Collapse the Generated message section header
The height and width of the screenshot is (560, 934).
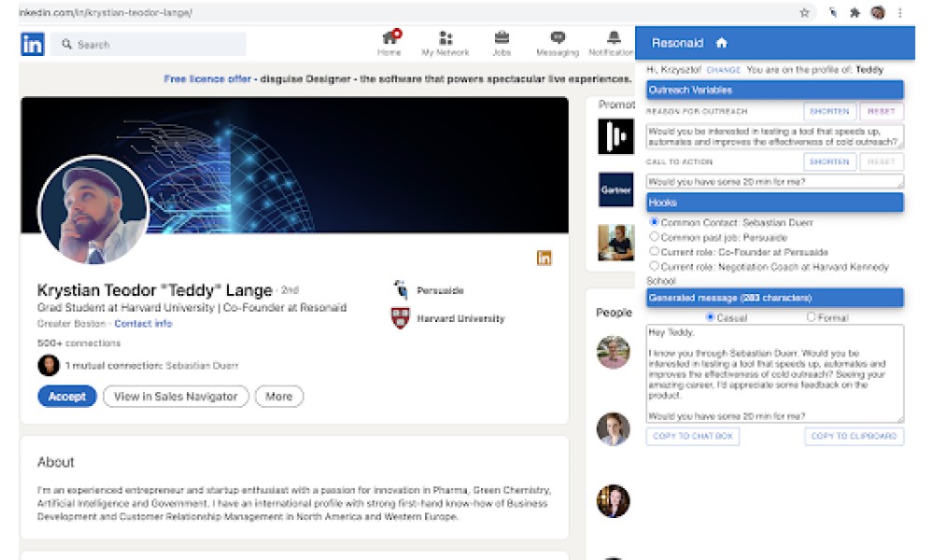[x=775, y=298]
